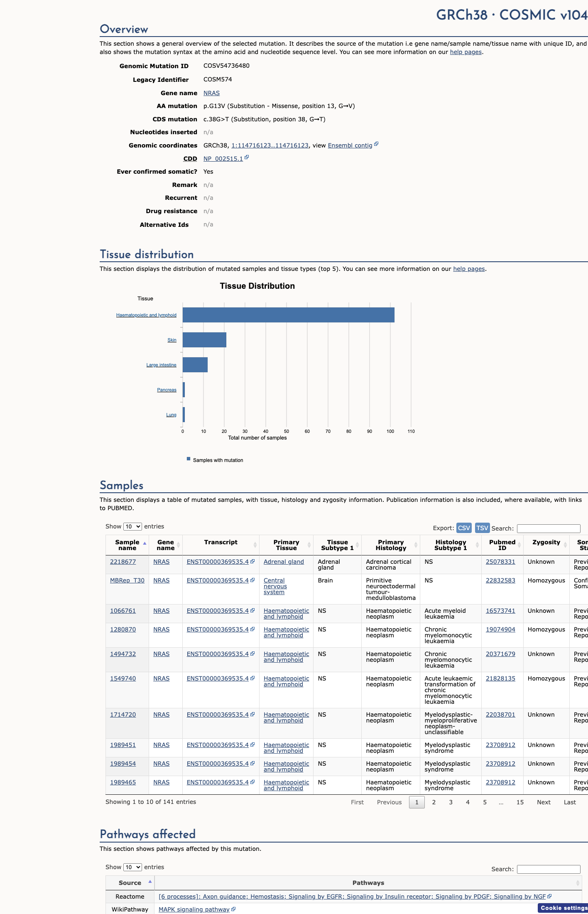Click external icon of transcript in row MBRep_T30
This screenshot has height=914, width=588.
[252, 580]
